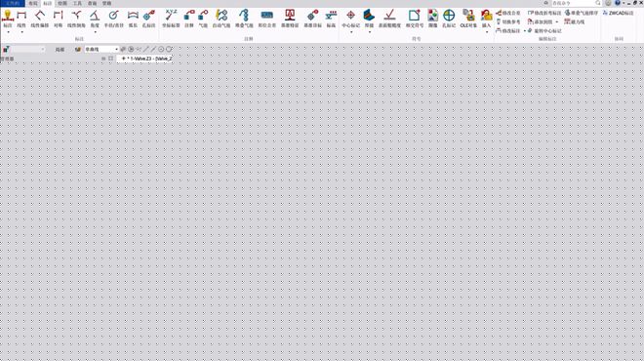644x361 pixels.
Task: Click the Insert icon in the ribbon
Action: tap(486, 16)
